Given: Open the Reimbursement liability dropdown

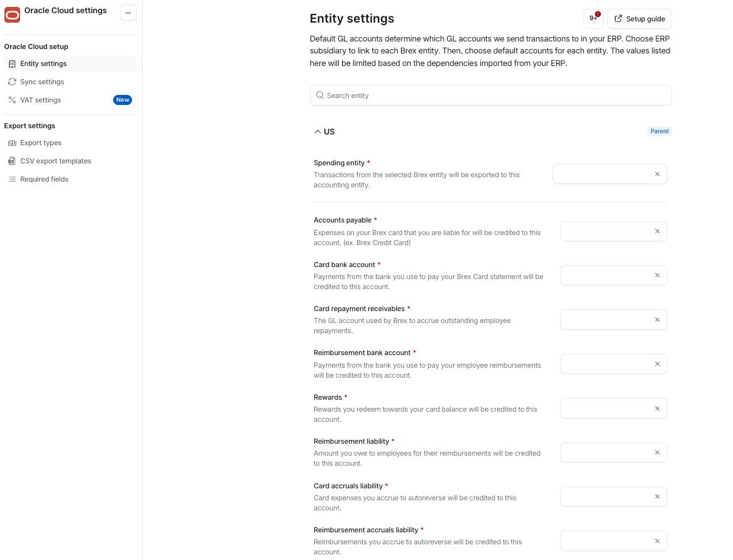Looking at the screenshot, I should [x=614, y=453].
